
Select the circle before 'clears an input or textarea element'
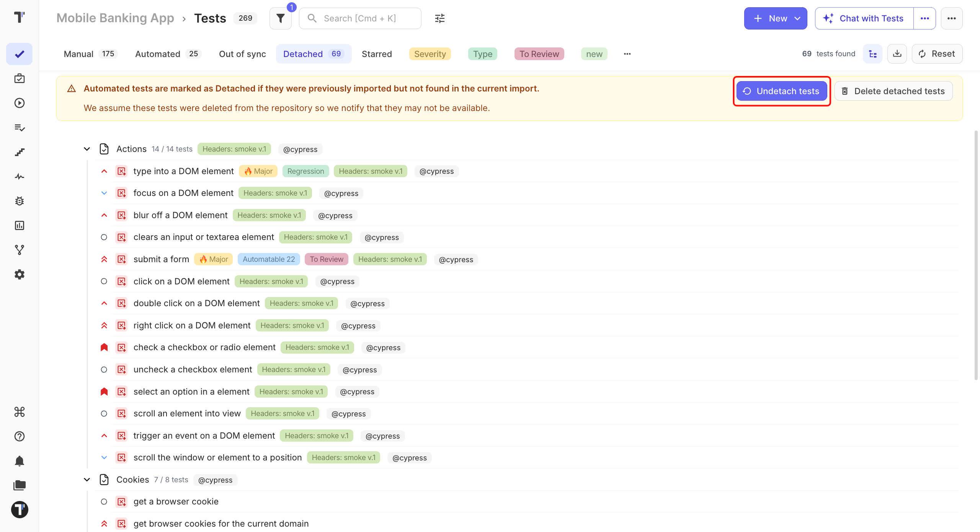coord(104,237)
